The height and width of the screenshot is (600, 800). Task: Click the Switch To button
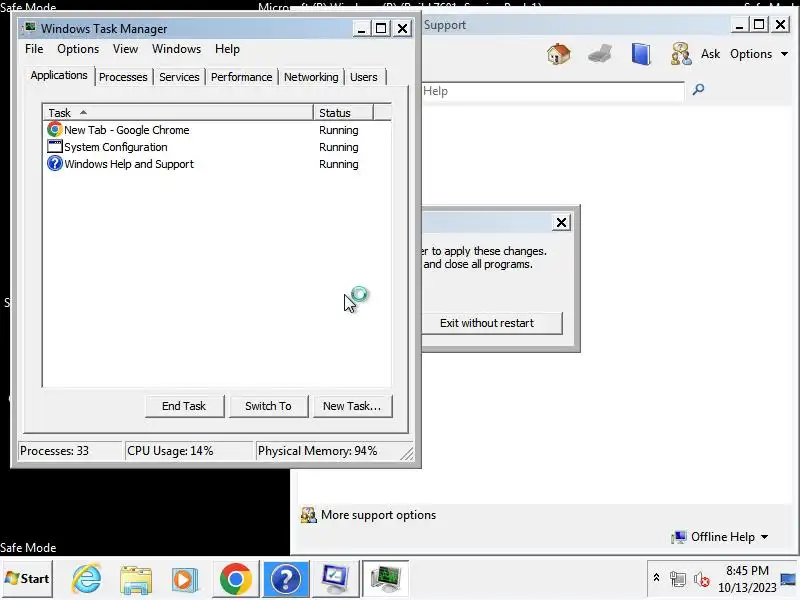pos(268,406)
